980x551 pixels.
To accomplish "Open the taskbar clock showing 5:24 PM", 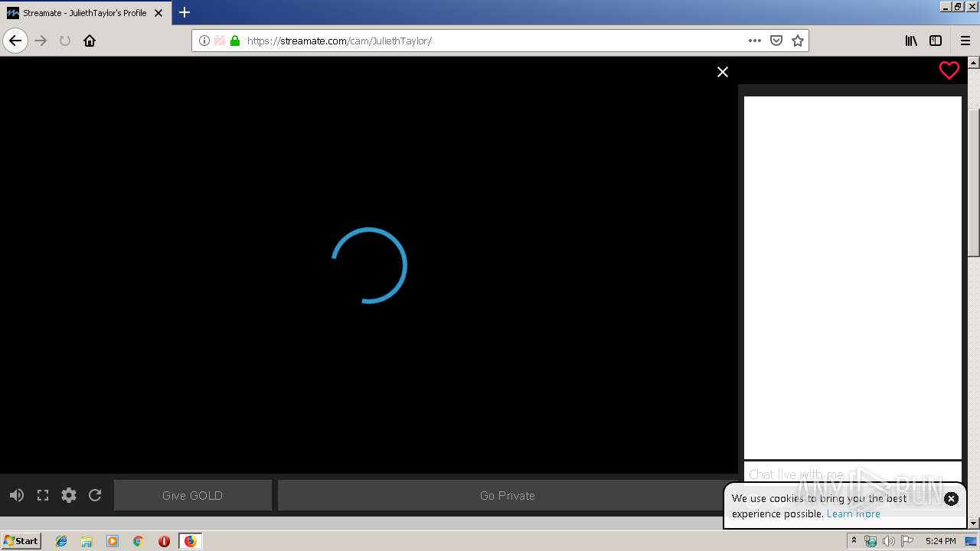I will [x=941, y=541].
